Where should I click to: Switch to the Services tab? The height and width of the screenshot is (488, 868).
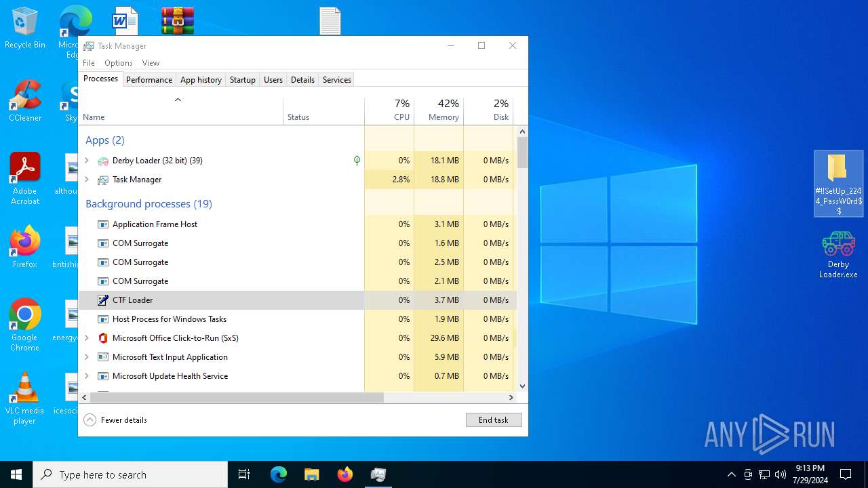(337, 80)
